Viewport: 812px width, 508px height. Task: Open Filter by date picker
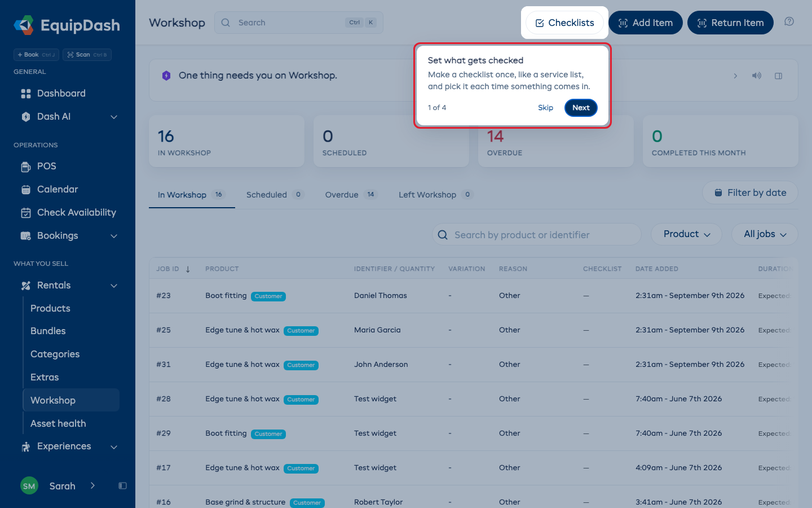tap(750, 192)
